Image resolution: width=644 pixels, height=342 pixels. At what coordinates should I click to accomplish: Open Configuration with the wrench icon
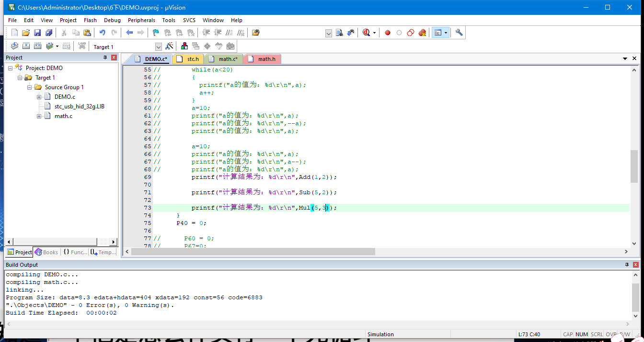(x=459, y=33)
